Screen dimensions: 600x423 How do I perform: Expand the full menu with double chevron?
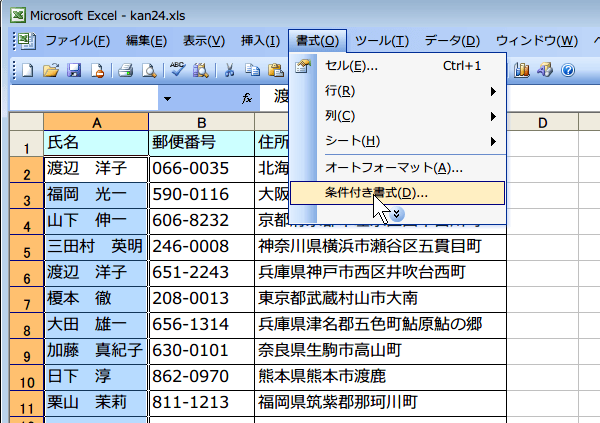point(397,214)
